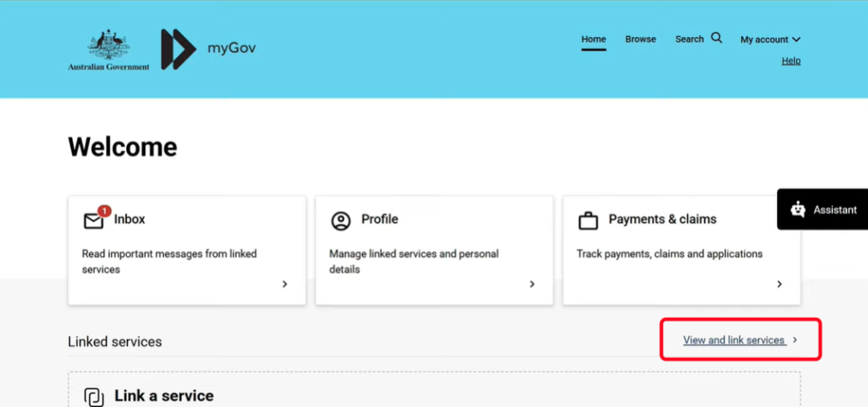Screen dimensions: 868x407
Task: Click the Link a service stacked-squares icon
Action: (94, 397)
